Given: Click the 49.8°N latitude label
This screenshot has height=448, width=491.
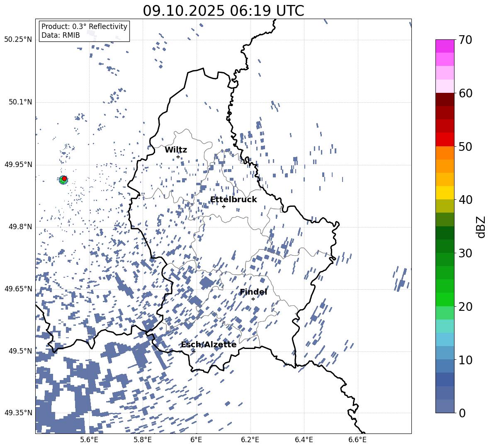Looking at the screenshot, I should point(20,227).
